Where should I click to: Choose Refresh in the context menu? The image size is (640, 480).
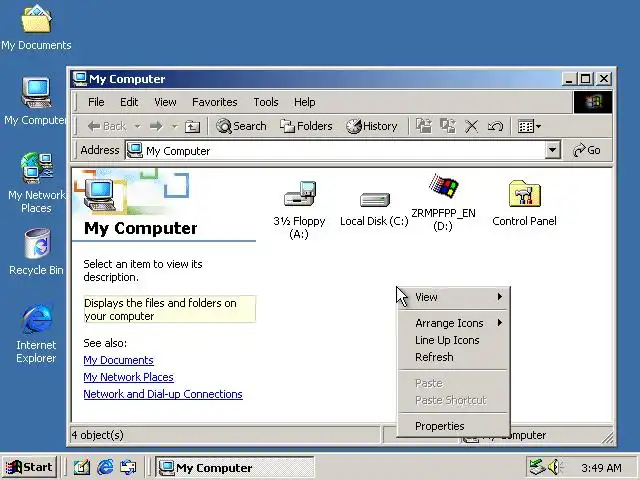point(453,357)
